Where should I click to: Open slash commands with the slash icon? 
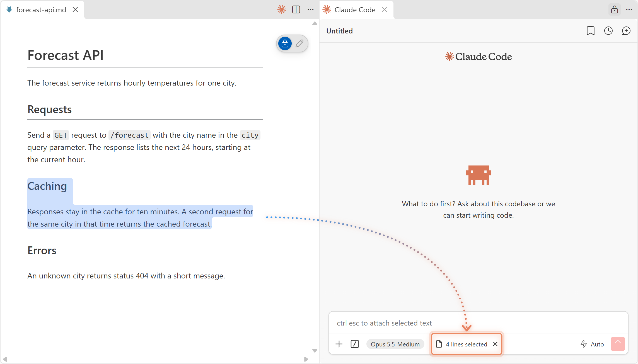355,344
